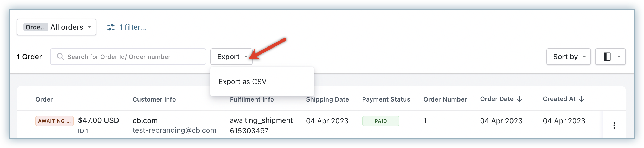Click the Order column header
644x148 pixels.
click(44, 99)
